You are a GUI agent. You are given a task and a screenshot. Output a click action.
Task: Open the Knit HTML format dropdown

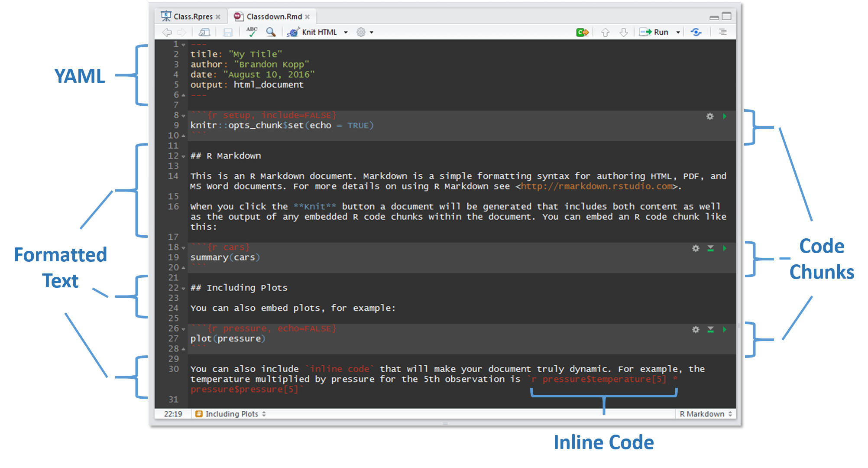tap(346, 32)
